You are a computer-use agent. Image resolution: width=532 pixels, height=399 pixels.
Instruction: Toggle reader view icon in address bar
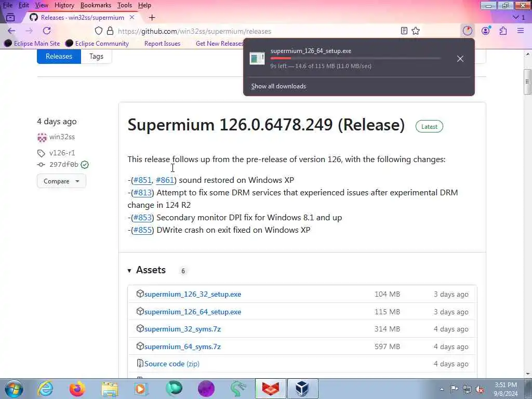coord(404,31)
